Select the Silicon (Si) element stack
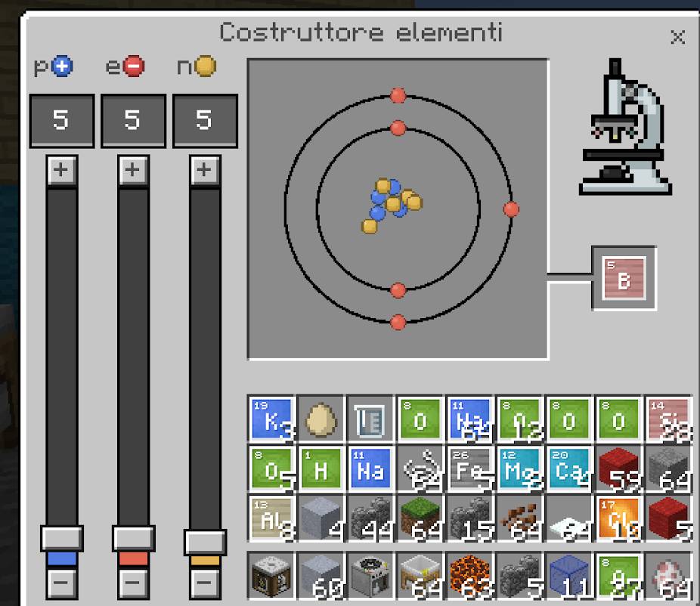Viewport: 700px width, 606px height. [x=668, y=419]
